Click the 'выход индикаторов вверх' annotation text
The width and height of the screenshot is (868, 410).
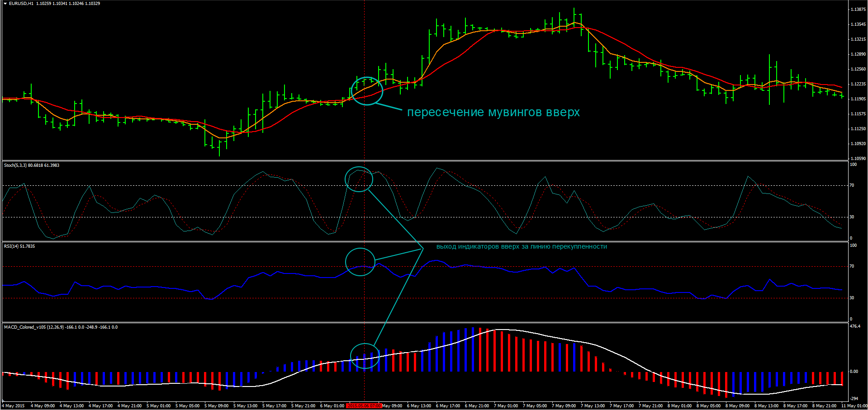pyautogui.click(x=522, y=247)
